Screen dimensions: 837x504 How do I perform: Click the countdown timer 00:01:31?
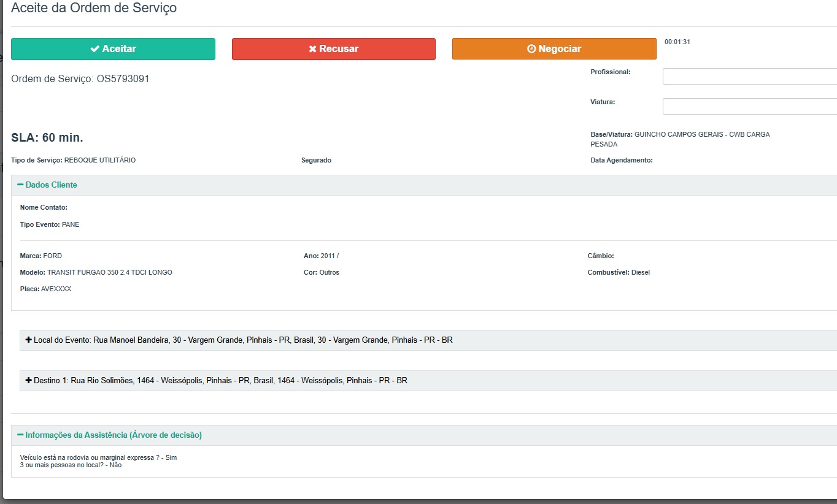pyautogui.click(x=677, y=42)
